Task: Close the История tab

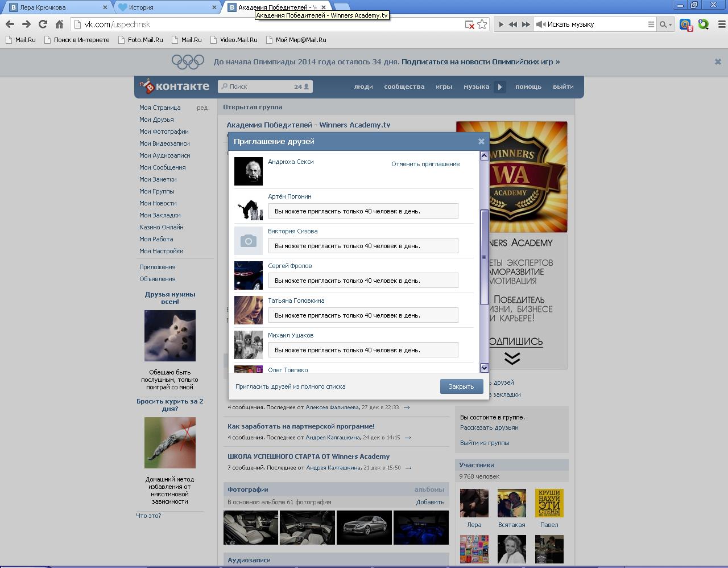Action: (214, 7)
